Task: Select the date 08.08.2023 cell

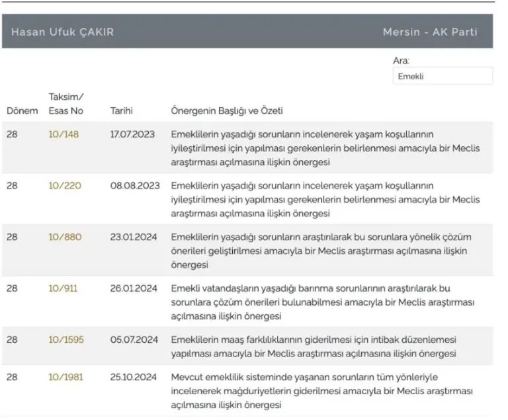Action: (132, 186)
